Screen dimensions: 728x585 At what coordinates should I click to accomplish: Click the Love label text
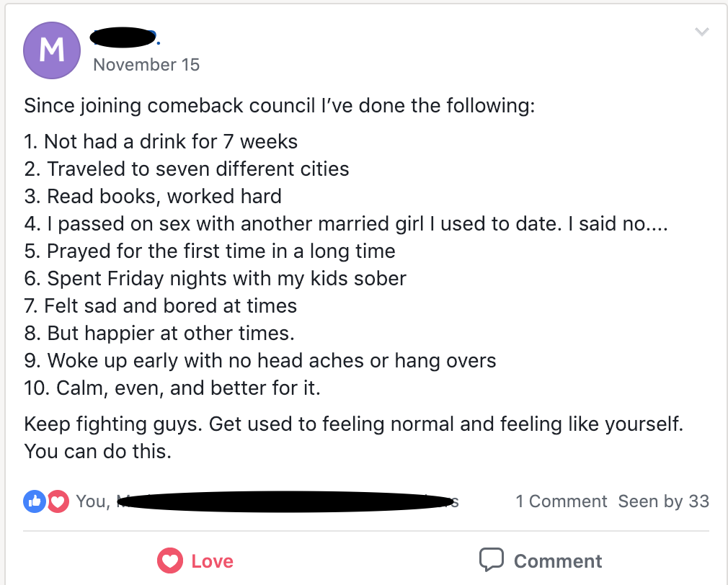(x=212, y=561)
